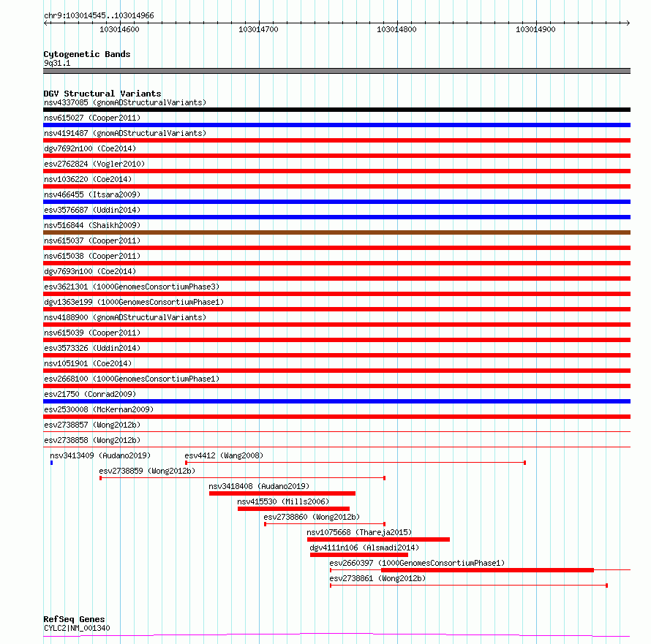Open nsv415530 (Mills2006) label
The image size is (651, 644).
point(283,501)
